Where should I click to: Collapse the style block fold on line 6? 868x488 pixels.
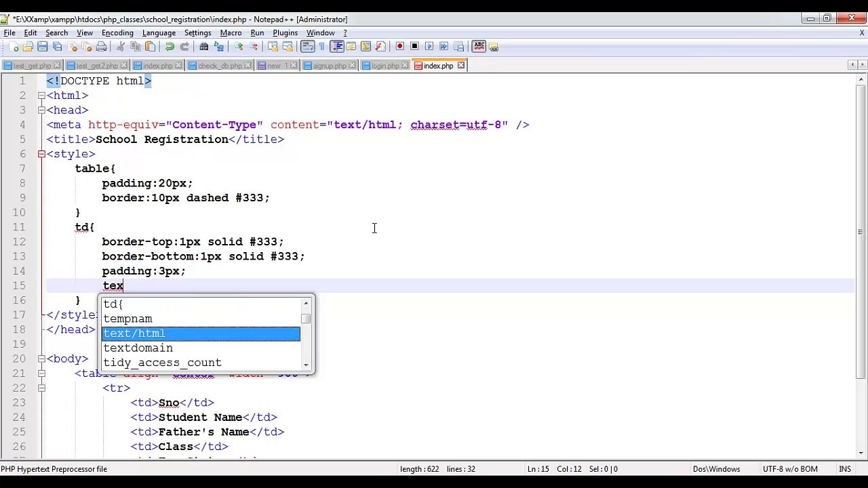(x=41, y=155)
